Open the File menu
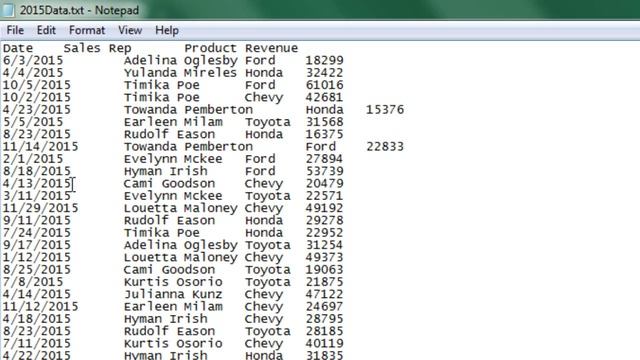Viewport: 640px width, 360px height. pos(15,30)
